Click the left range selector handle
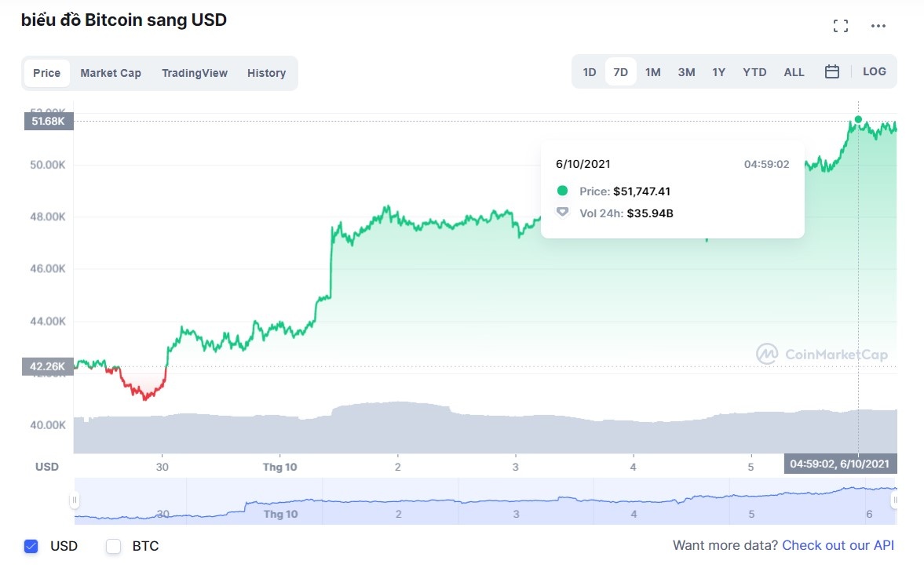Image resolution: width=924 pixels, height=575 pixels. [x=75, y=500]
